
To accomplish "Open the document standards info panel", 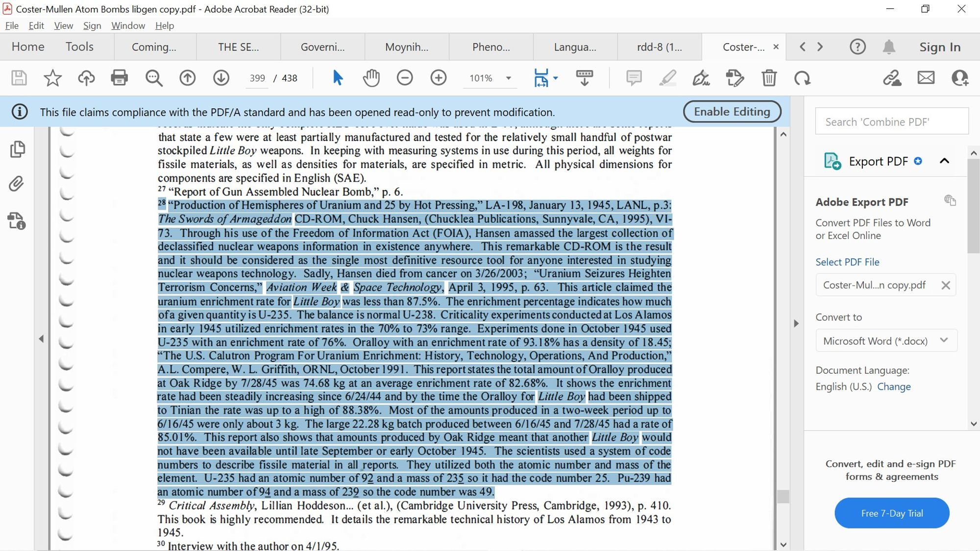I will pyautogui.click(x=17, y=221).
